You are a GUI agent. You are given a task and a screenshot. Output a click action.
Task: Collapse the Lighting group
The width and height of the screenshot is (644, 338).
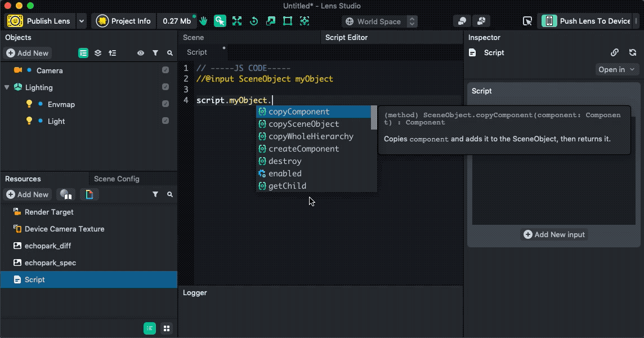coord(7,87)
